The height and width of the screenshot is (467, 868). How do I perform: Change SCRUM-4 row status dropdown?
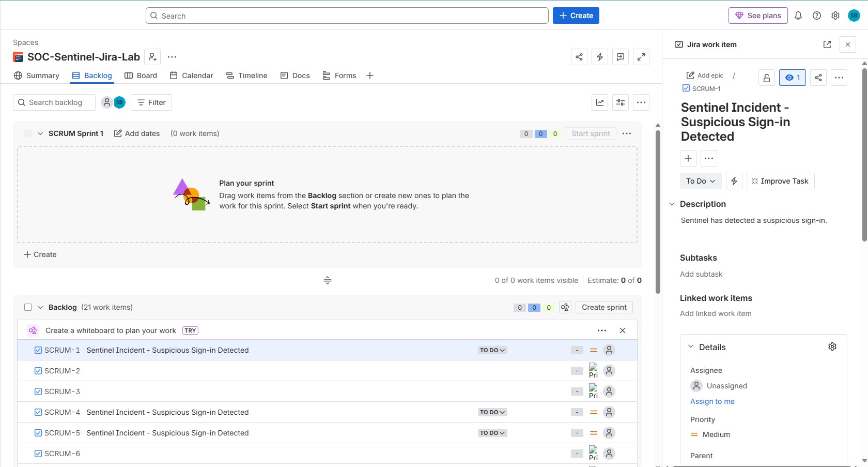(x=492, y=412)
